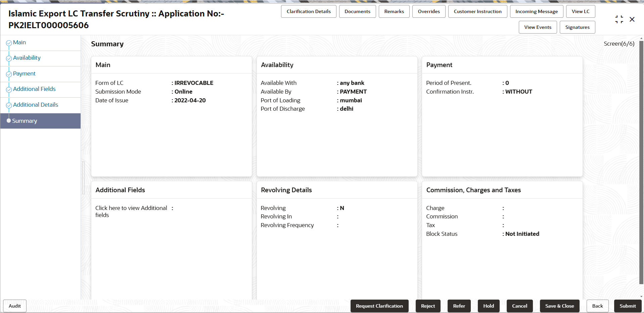Click the Refer button
The height and width of the screenshot is (313, 644).
[x=459, y=306]
